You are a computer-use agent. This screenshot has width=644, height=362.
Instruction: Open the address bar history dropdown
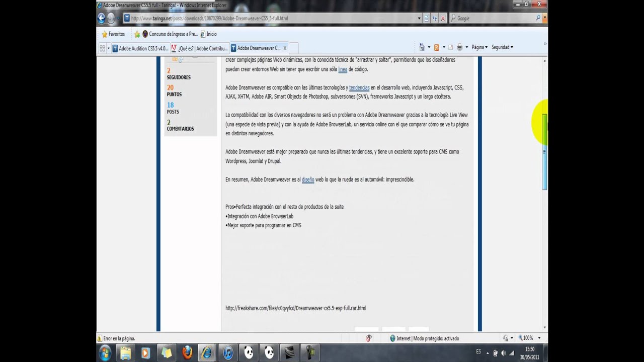click(419, 18)
